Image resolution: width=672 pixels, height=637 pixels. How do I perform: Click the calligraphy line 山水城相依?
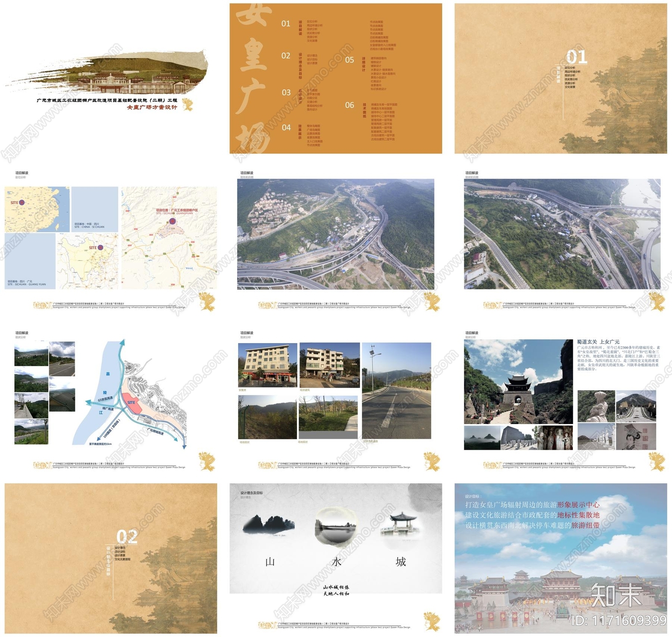coord(336,587)
